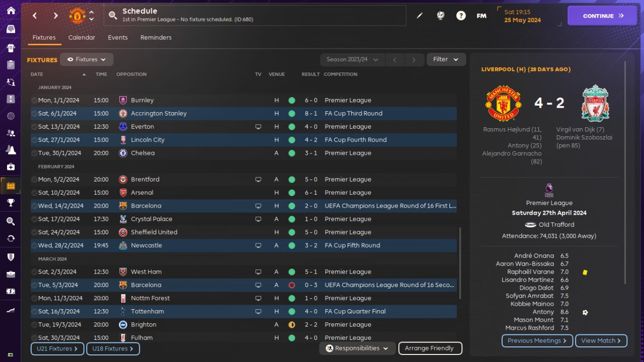Open the Fixtures view dropdown
Viewport: 644px width, 362px height.
87,59
